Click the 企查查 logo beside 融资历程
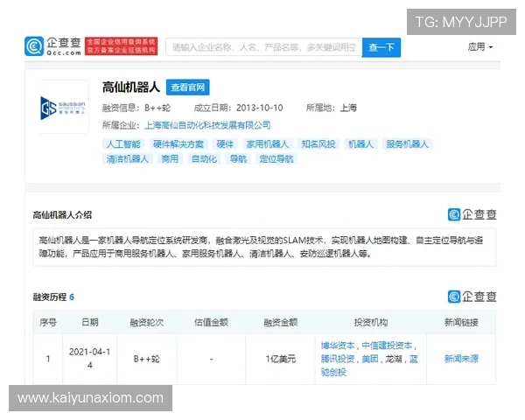Viewport: 525px width, 420px height. click(472, 297)
